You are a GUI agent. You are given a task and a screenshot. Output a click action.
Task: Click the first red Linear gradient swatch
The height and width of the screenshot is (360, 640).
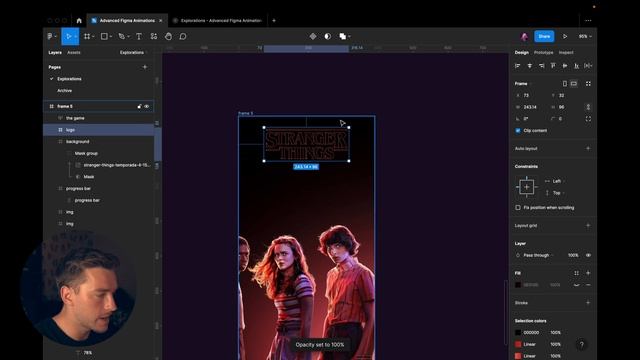coord(518,344)
